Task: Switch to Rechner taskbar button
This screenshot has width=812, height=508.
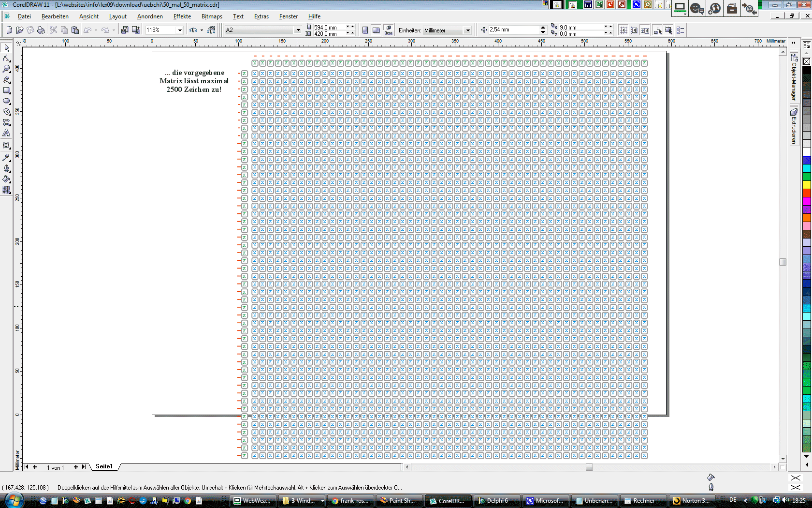Action: pos(643,501)
